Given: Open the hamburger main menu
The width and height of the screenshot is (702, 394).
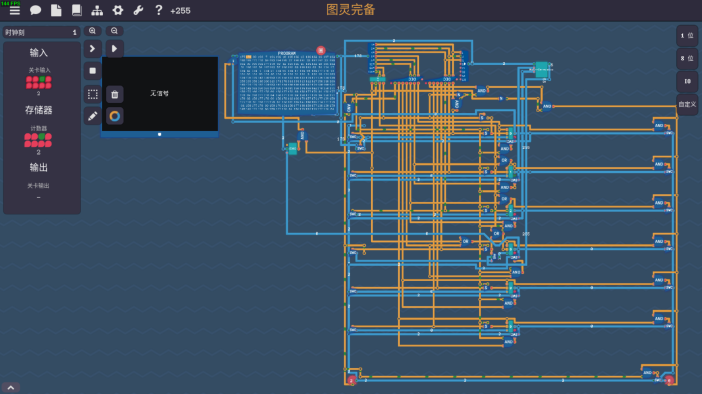Looking at the screenshot, I should pos(15,10).
